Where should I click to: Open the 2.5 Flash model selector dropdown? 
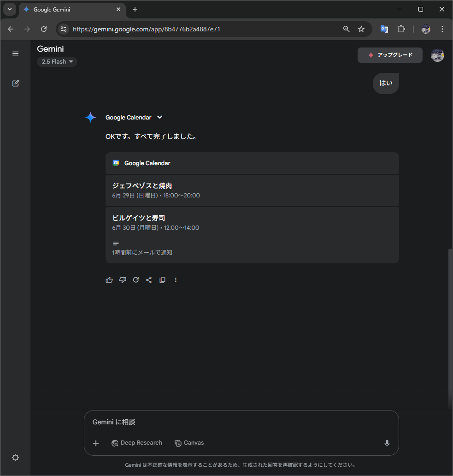pos(57,62)
